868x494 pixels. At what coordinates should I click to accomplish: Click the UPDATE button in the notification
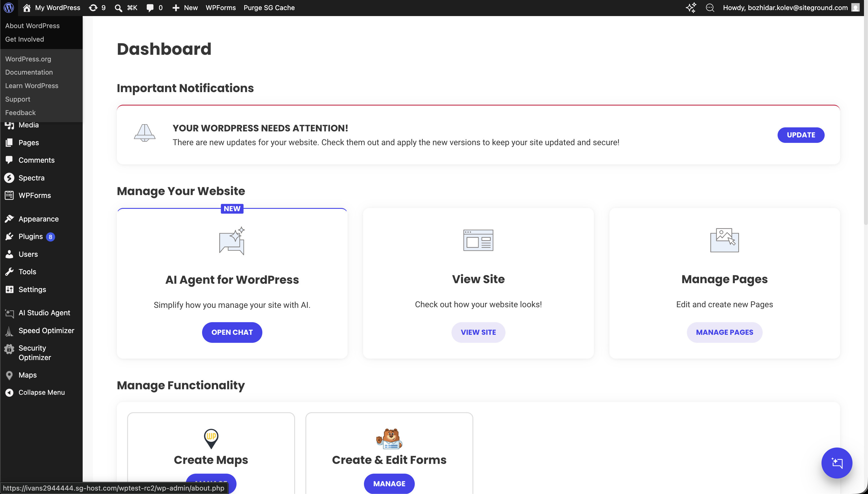coord(801,135)
